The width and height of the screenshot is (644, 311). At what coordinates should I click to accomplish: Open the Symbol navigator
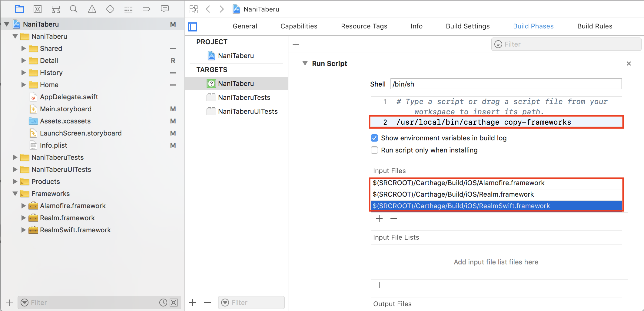56,9
